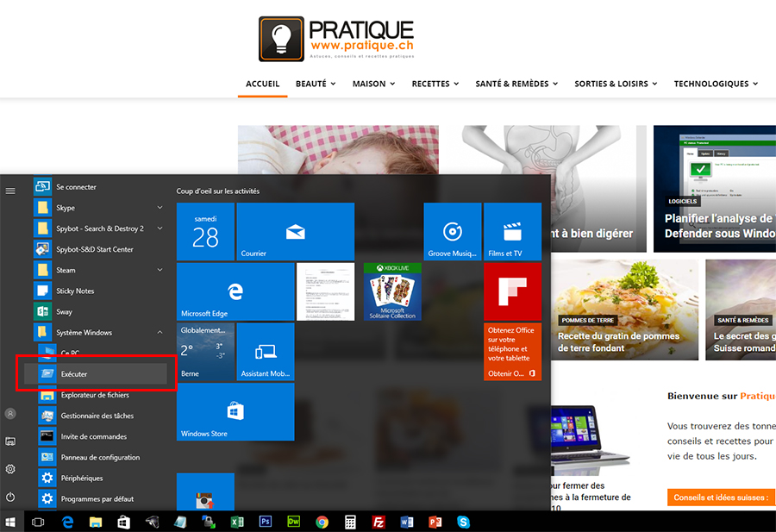Open Programmes par défaut
Viewport: 776px width, 532px height.
(x=102, y=499)
